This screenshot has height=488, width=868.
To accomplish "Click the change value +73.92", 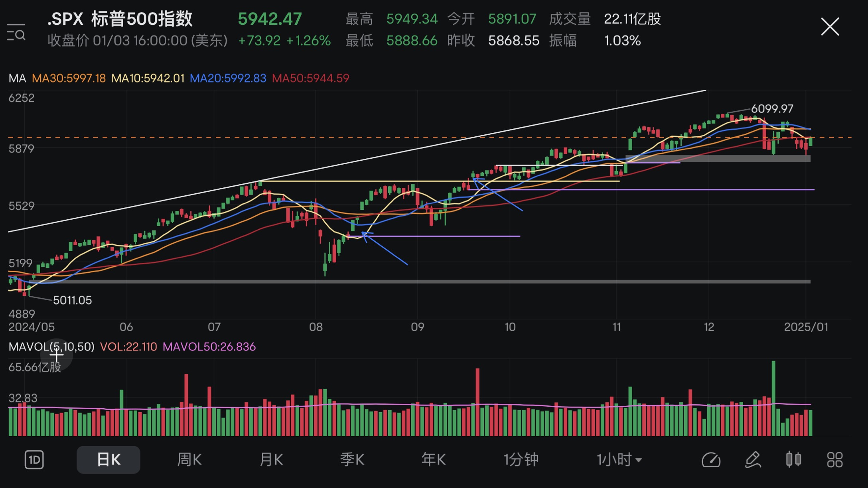I will [x=259, y=41].
